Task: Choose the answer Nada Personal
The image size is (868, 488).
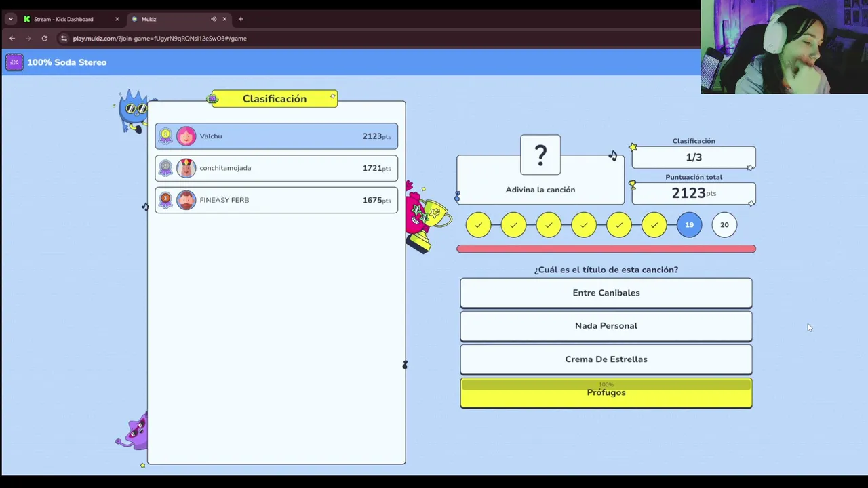Action: click(606, 326)
